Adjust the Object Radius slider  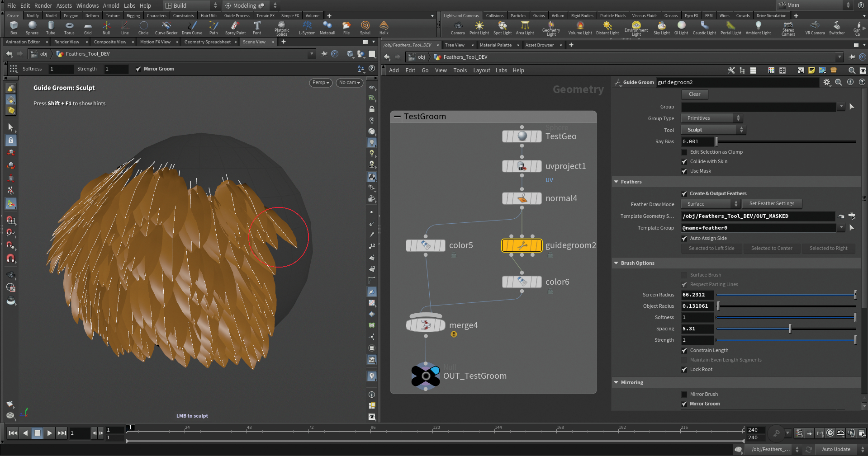(x=786, y=306)
